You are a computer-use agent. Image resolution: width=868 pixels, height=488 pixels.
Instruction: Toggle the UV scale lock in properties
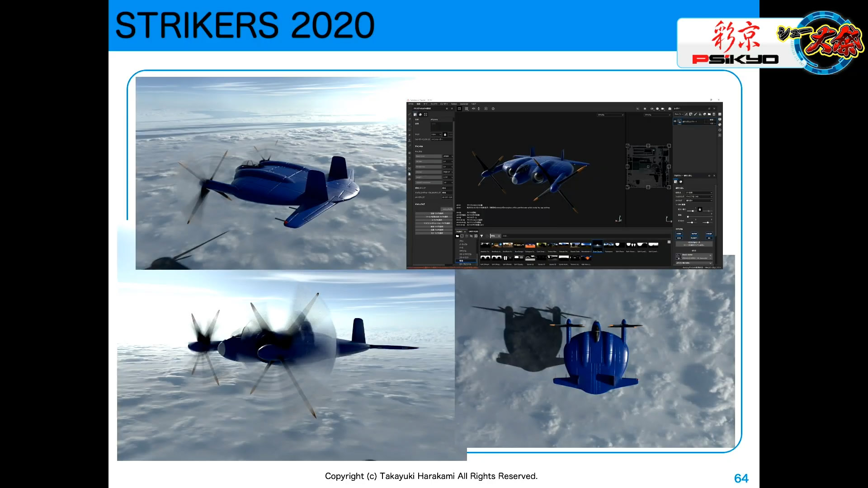coord(700,209)
